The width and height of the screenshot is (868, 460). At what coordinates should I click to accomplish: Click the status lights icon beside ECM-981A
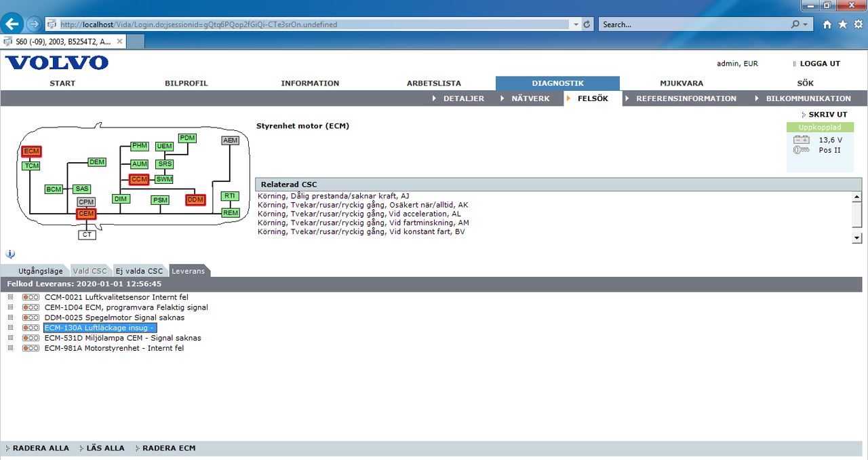click(31, 348)
